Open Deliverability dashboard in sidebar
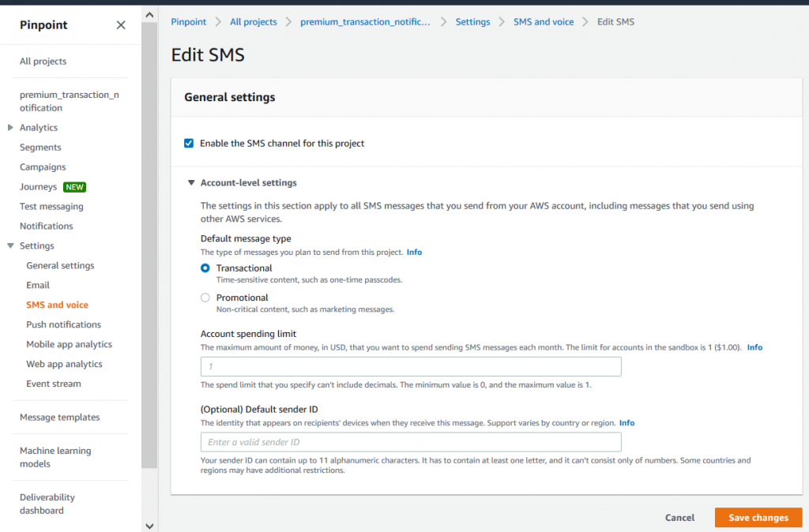Image resolution: width=809 pixels, height=532 pixels. pos(47,504)
